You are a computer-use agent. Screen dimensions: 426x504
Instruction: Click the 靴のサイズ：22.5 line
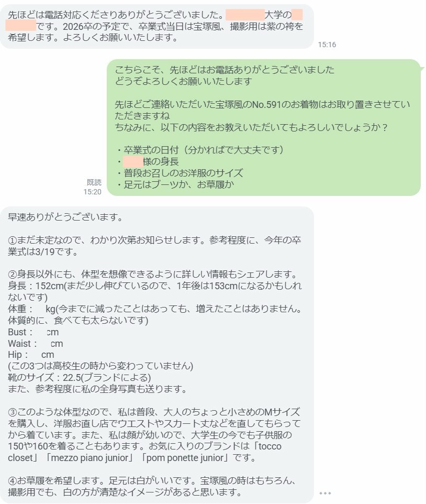(x=80, y=377)
